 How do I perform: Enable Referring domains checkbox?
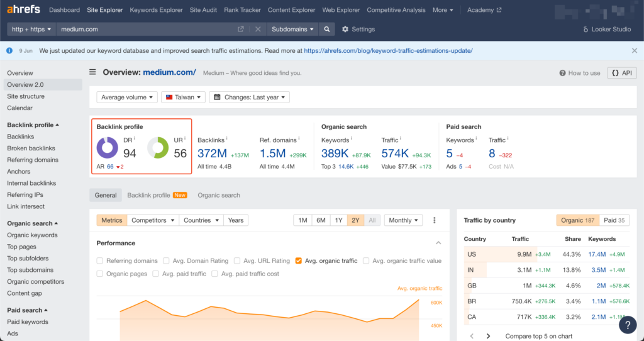(x=100, y=260)
